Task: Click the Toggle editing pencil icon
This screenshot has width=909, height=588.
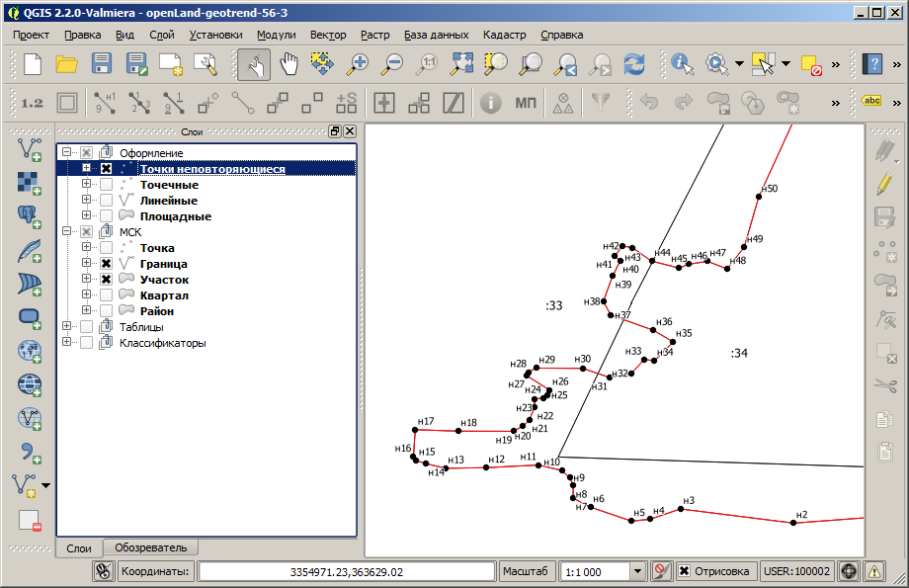Action: click(x=884, y=184)
